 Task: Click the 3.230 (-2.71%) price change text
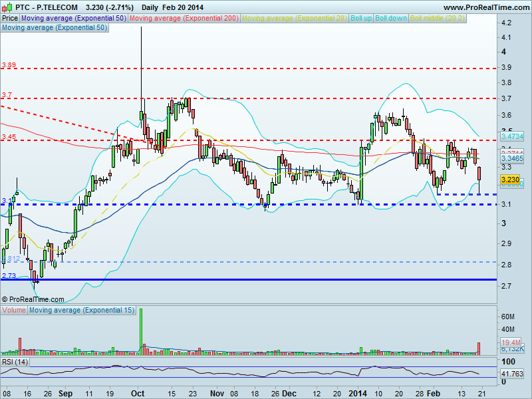[110, 7]
